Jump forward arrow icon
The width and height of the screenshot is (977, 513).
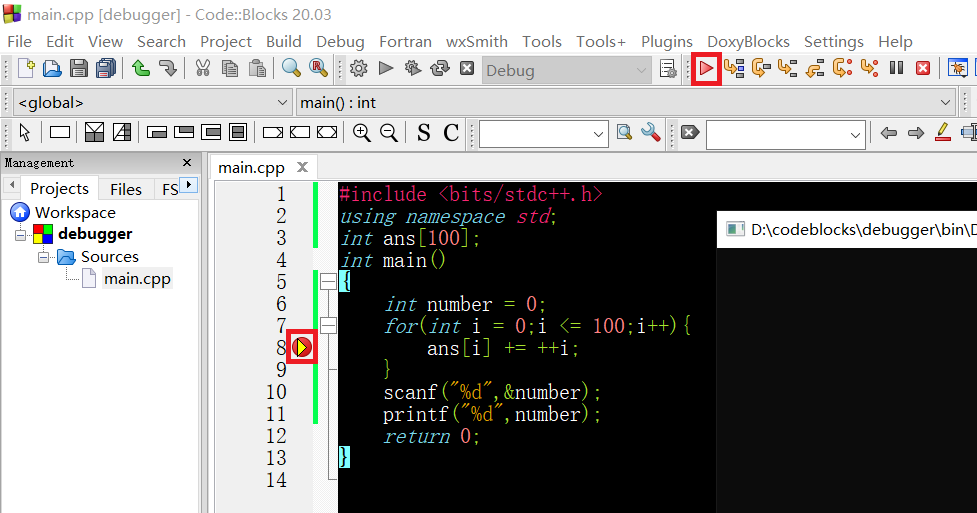916,133
